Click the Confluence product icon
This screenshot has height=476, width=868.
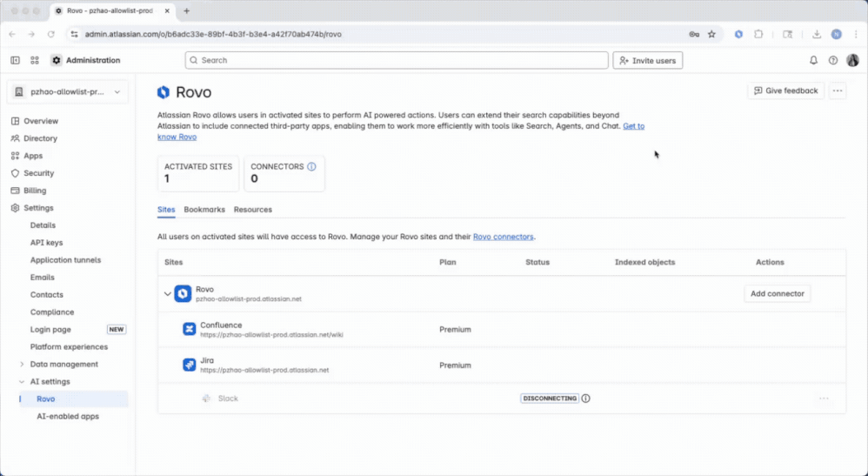click(190, 329)
